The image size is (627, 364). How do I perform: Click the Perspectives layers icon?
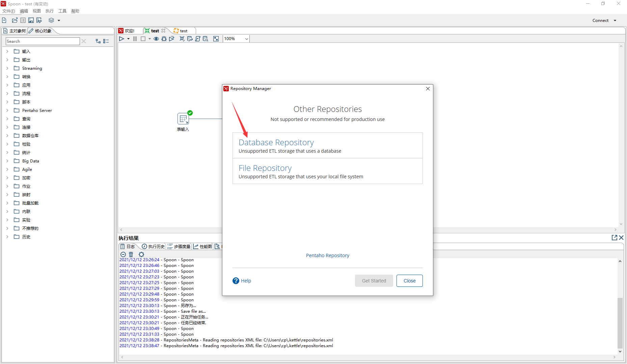51,20
